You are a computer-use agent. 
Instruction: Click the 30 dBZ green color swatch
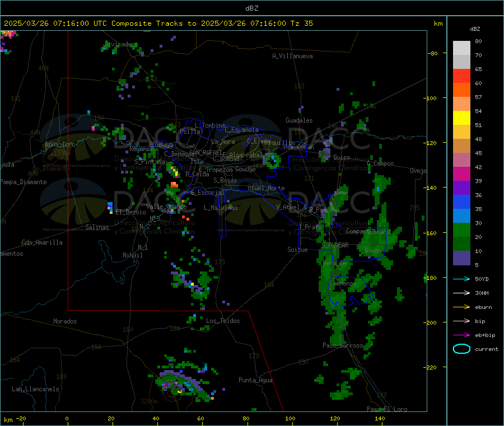point(461,230)
